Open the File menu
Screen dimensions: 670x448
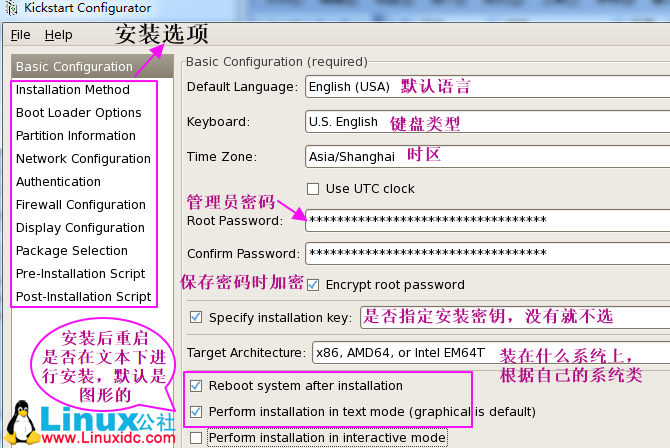[x=21, y=35]
